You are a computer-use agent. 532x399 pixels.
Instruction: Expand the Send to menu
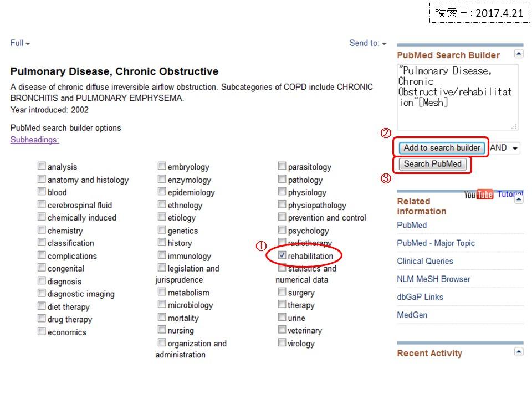tap(368, 43)
